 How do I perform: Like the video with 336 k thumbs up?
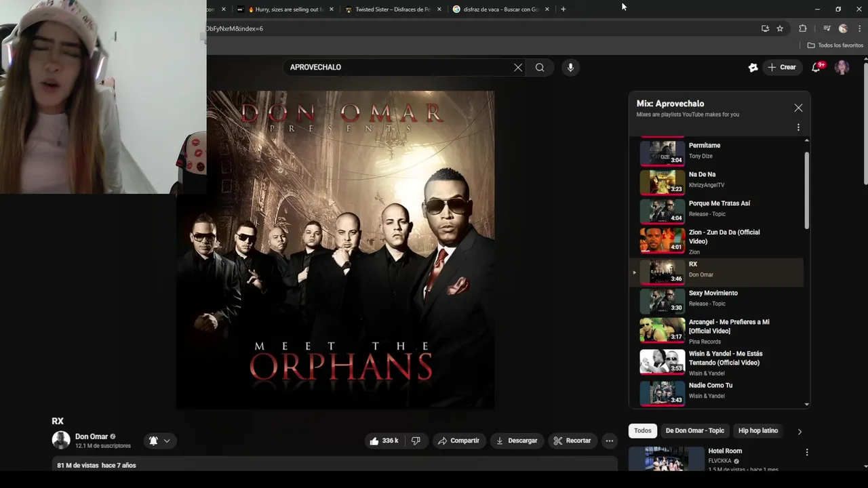[384, 441]
